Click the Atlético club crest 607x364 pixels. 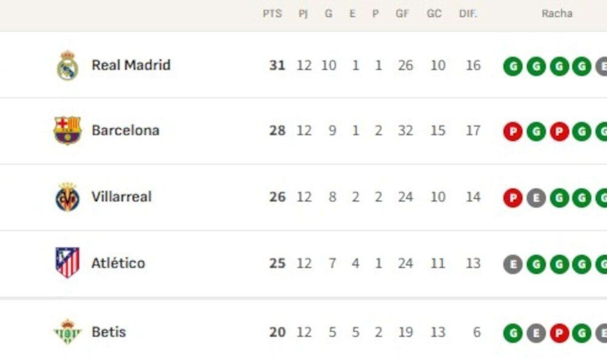67,263
